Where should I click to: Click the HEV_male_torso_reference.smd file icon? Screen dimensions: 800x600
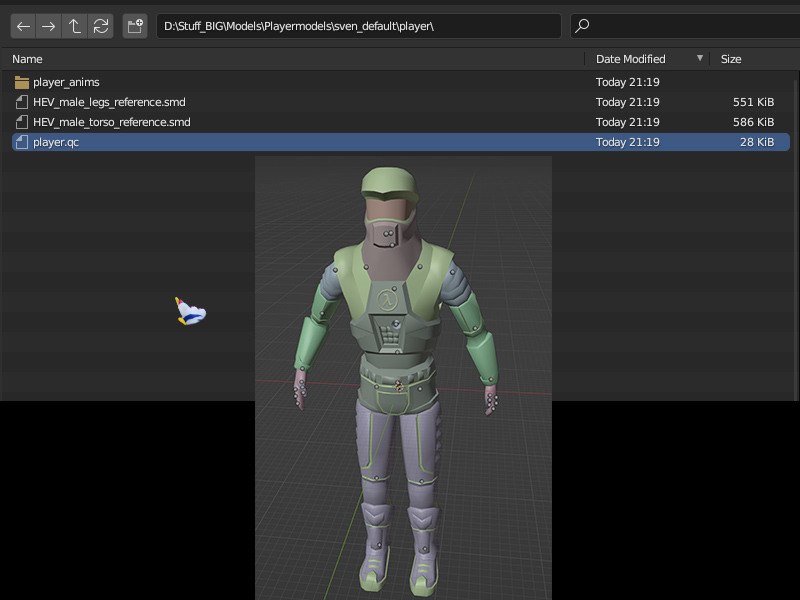22,122
